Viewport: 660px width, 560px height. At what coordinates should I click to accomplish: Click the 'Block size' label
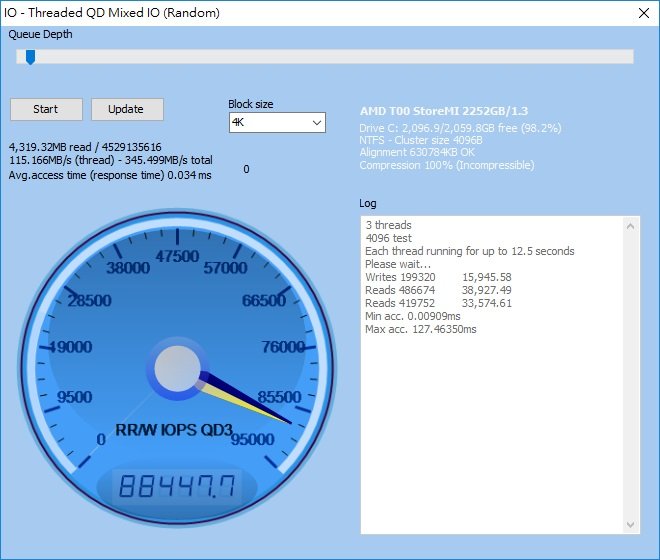coord(250,104)
